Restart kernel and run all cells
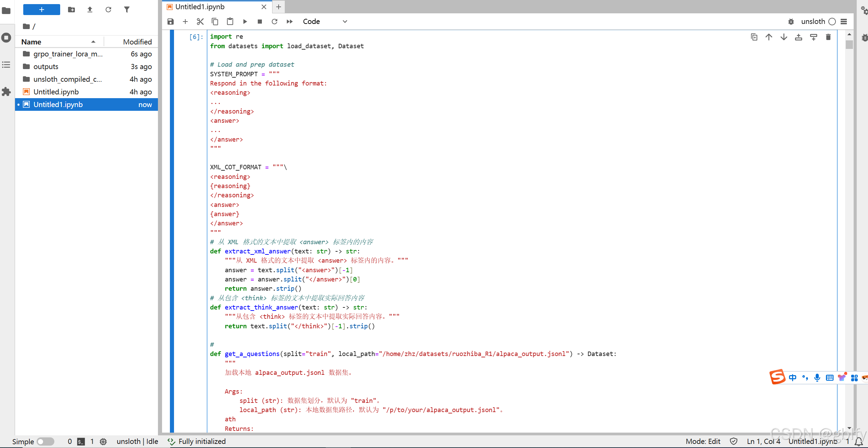The height and width of the screenshot is (448, 868). pos(290,22)
